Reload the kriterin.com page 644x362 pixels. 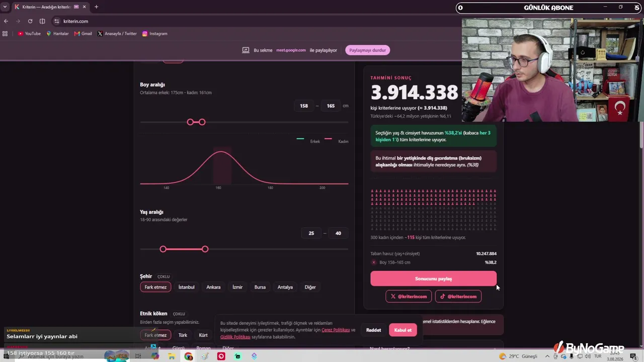pos(30,21)
